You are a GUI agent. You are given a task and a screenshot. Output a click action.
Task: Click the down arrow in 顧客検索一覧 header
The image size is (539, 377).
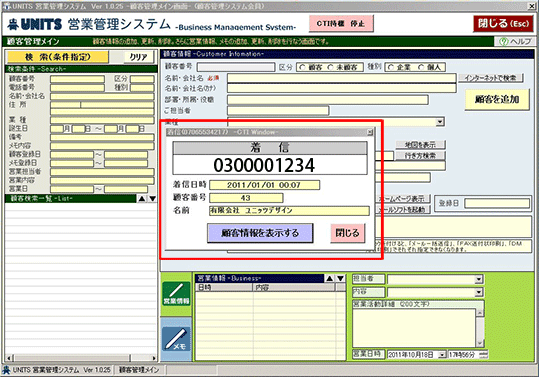(152, 199)
